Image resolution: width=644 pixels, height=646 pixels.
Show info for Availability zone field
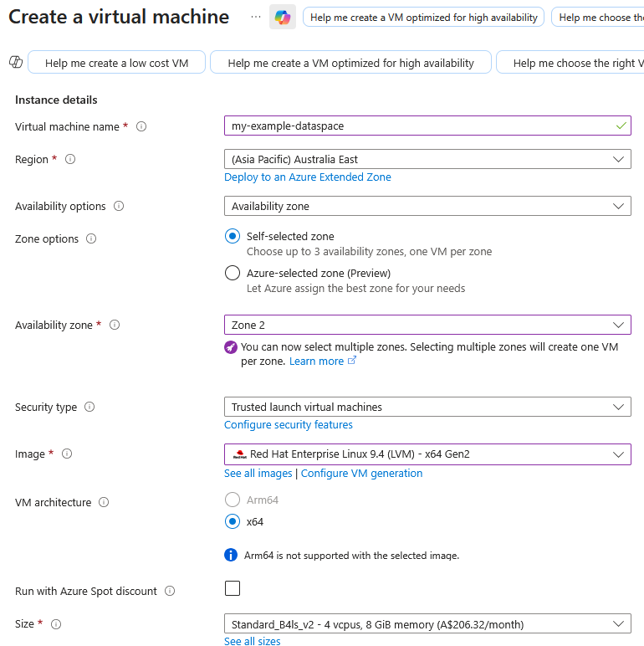(x=115, y=325)
